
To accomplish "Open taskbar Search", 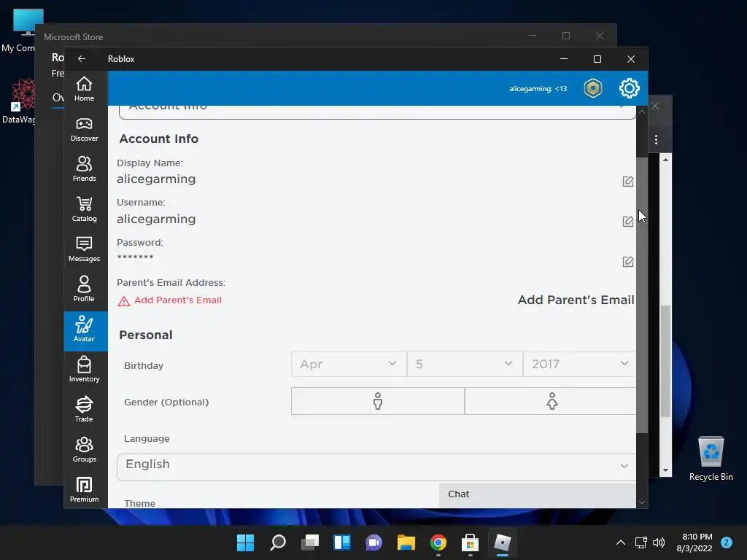I will pyautogui.click(x=278, y=542).
